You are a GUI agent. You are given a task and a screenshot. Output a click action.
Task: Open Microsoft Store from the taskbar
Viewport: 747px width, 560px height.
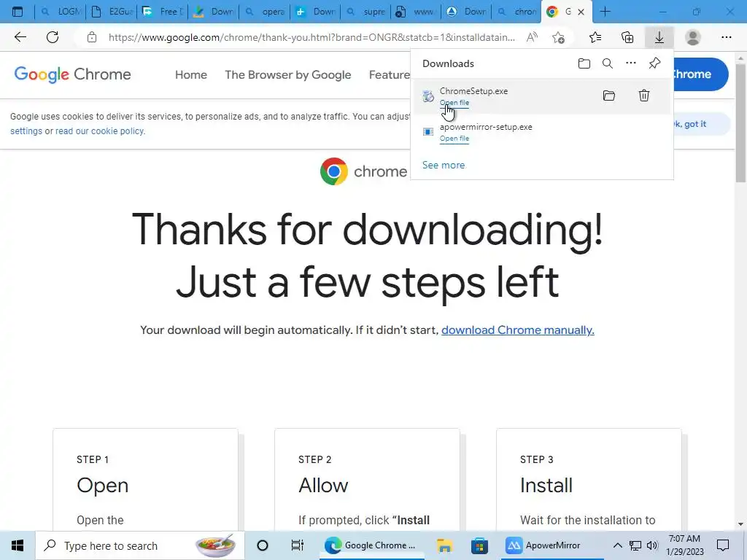pos(479,545)
